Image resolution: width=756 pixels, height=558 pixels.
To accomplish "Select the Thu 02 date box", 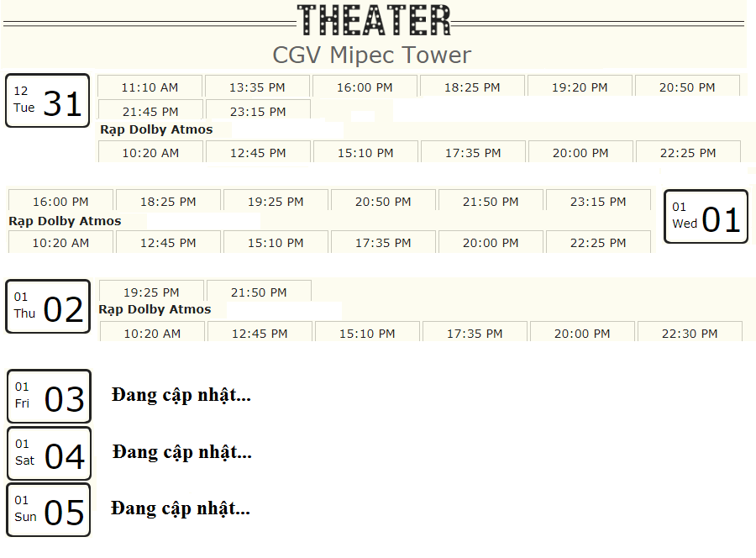I will point(48,306).
